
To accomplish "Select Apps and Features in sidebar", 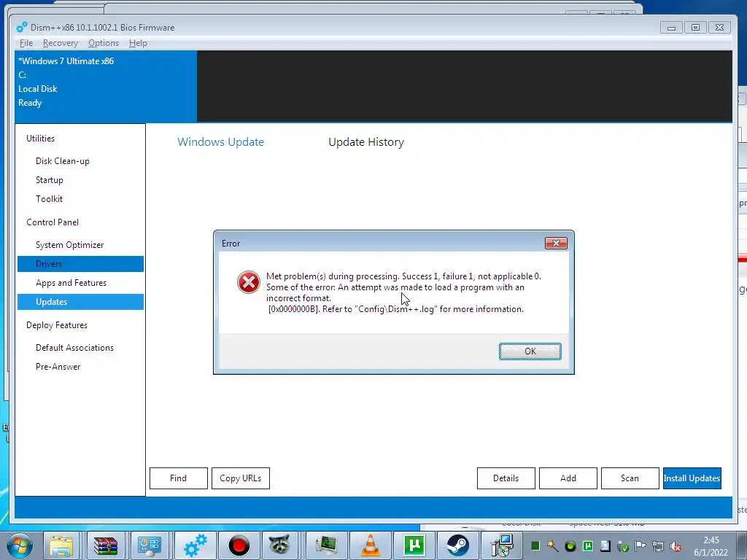I will pos(71,283).
